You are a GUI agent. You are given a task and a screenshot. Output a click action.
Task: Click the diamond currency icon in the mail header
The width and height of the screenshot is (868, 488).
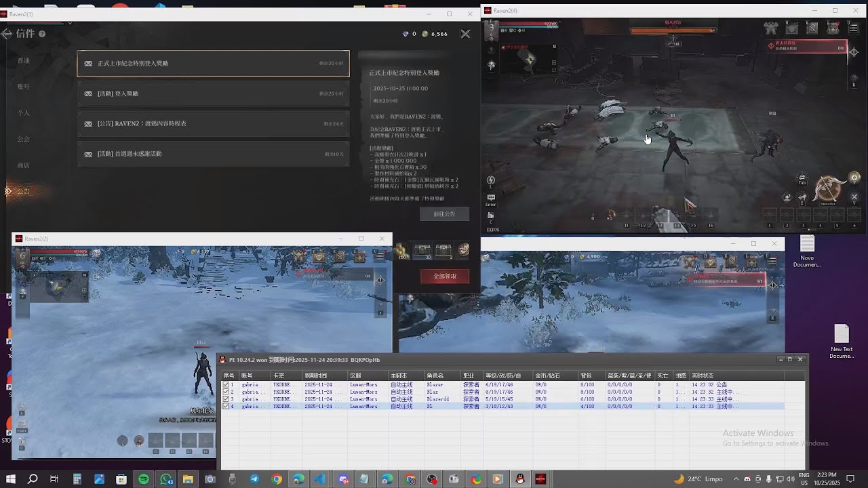pos(406,34)
